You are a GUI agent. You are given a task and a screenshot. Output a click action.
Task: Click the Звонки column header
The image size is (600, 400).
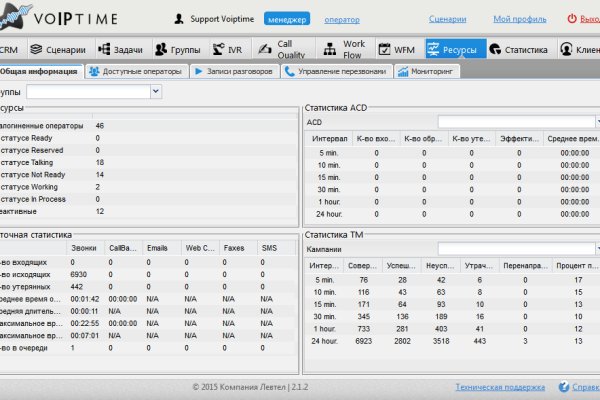click(x=84, y=247)
